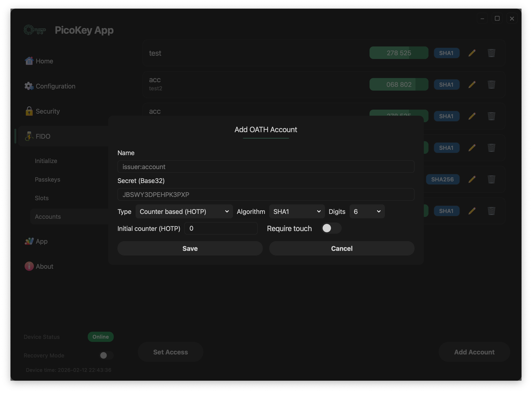Viewport: 532px width, 393px height.
Task: Toggle Recovery Mode switch
Action: point(106,355)
